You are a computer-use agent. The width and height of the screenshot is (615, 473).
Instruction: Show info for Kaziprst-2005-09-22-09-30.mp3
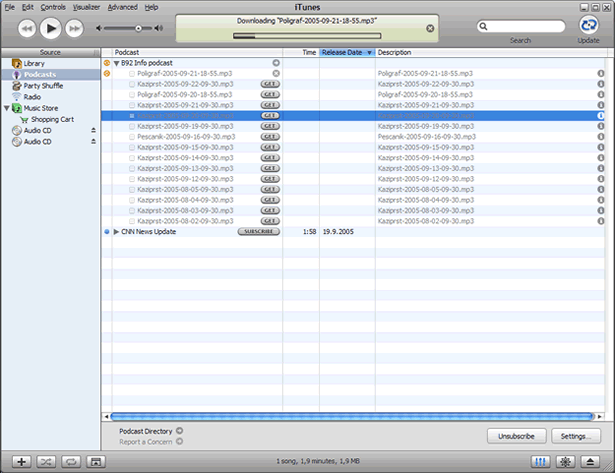[x=600, y=84]
